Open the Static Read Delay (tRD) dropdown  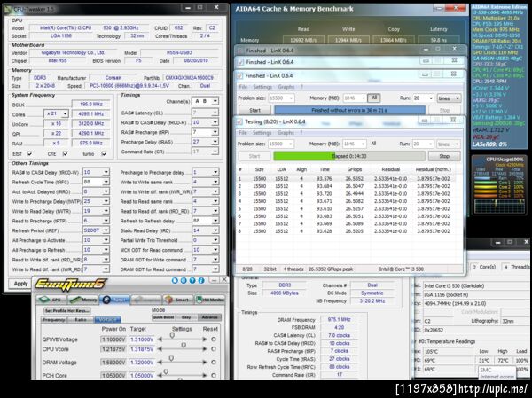(x=215, y=230)
